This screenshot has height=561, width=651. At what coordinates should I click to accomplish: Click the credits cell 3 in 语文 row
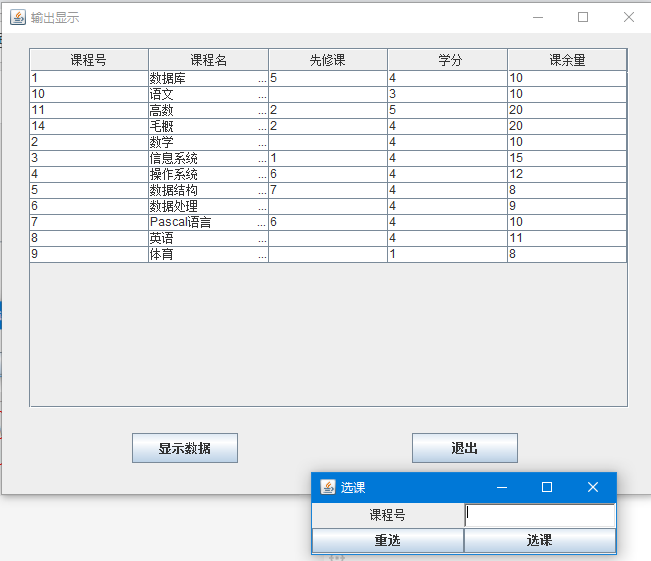[448, 94]
